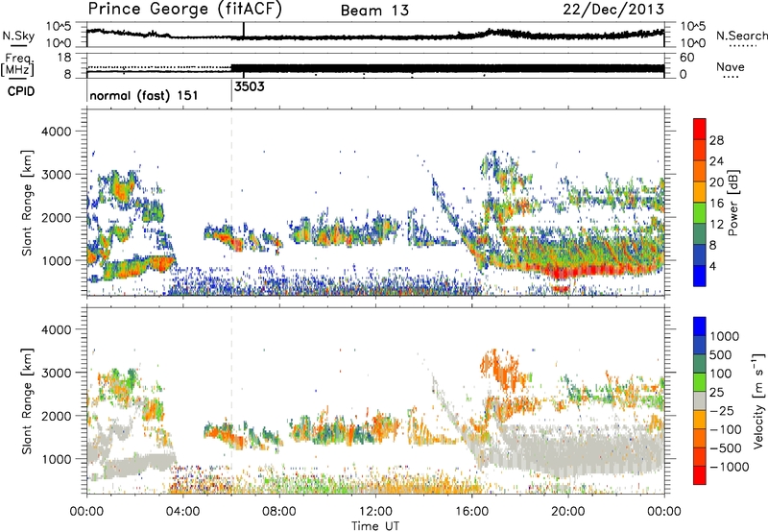
Task: Click the '08:00' time axis tick label
Action: pos(279,512)
